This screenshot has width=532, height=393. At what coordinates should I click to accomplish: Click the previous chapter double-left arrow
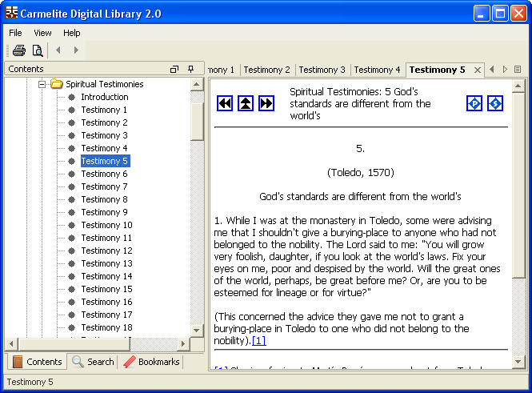225,103
